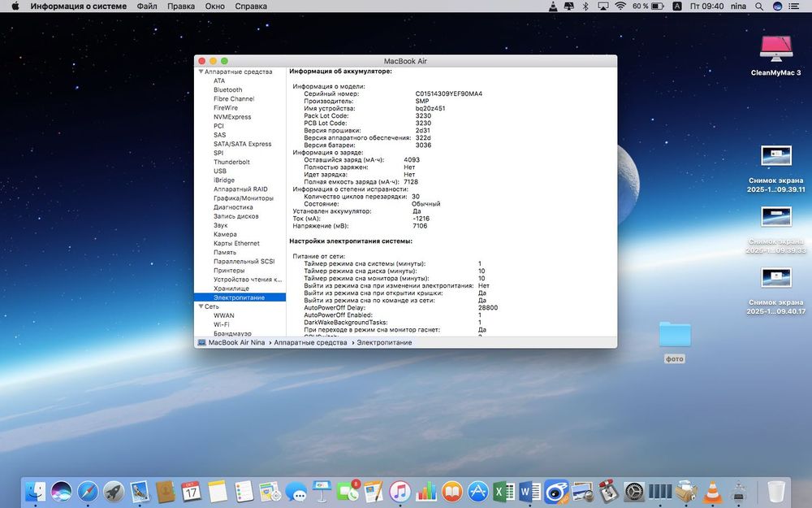Select Память in the sidebar

click(225, 253)
